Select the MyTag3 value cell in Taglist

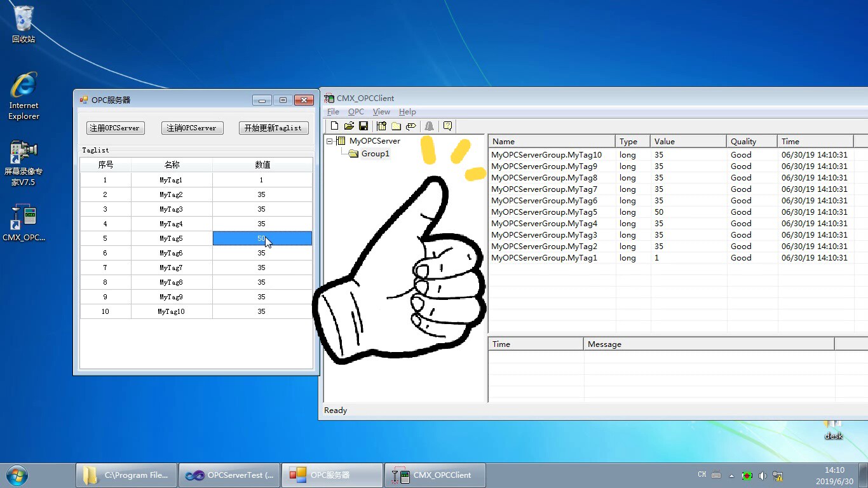point(262,209)
